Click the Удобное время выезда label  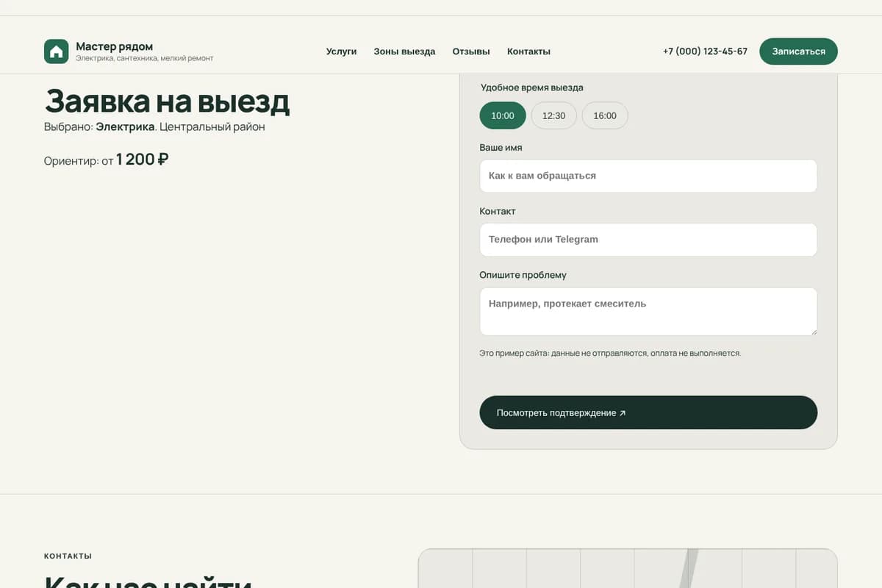tap(532, 87)
